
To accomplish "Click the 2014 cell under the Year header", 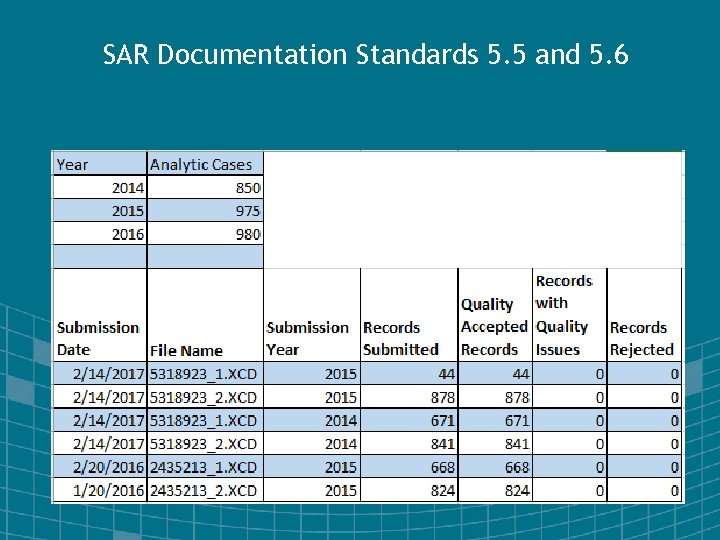I will point(100,187).
